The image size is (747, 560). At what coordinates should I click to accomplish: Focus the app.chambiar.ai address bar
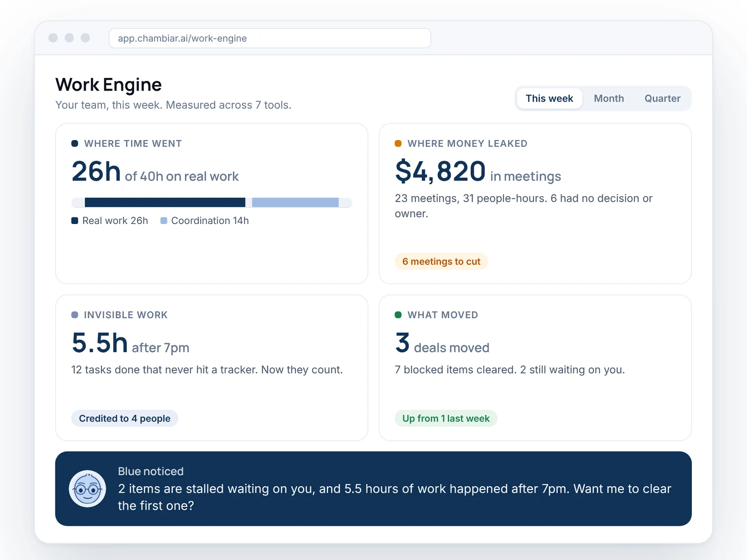coord(270,38)
